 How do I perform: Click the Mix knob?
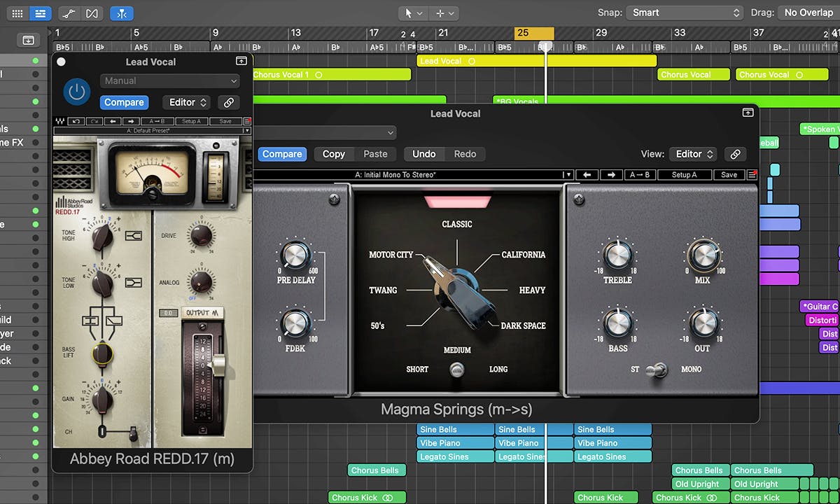(703, 255)
